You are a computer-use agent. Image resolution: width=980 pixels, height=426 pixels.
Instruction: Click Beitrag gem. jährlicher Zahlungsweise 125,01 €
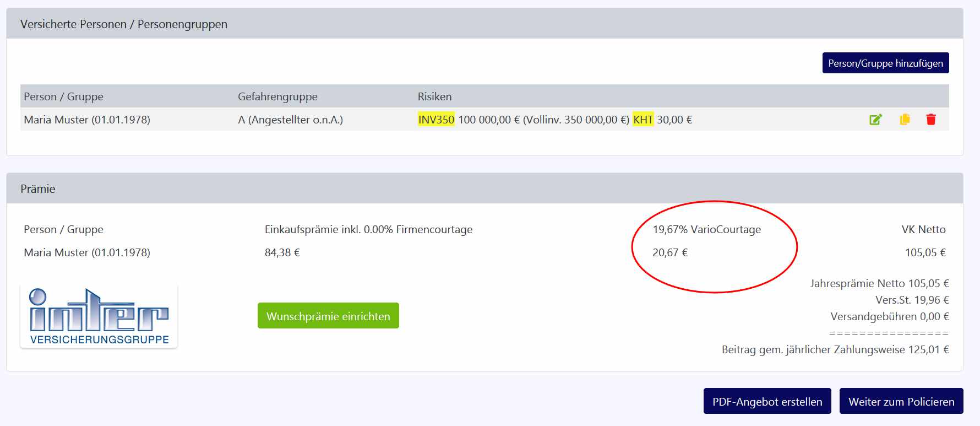click(x=835, y=349)
